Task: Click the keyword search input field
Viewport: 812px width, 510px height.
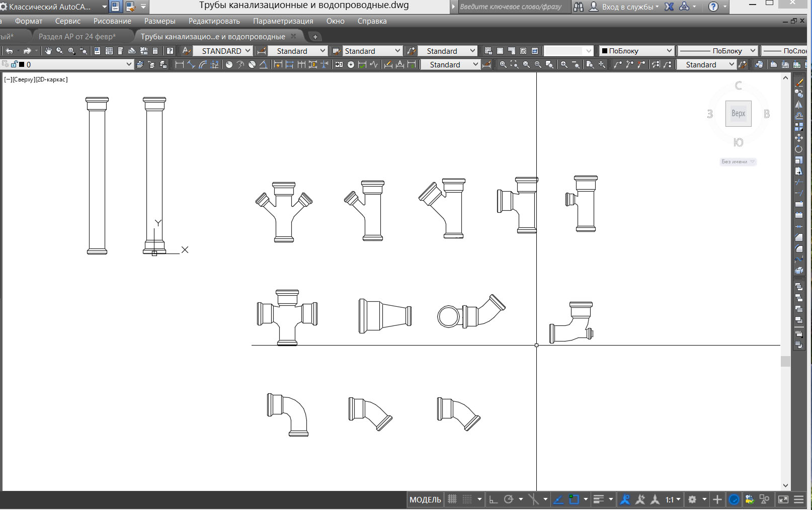Action: click(514, 7)
